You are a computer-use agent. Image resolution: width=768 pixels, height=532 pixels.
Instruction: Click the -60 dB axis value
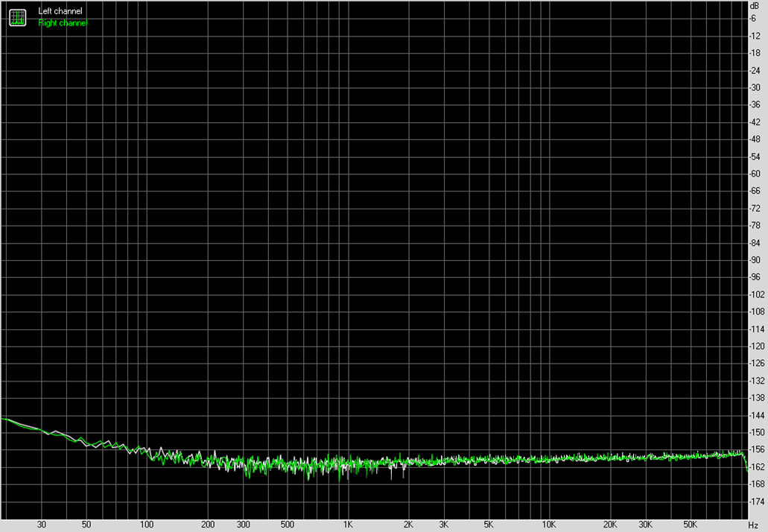(x=755, y=174)
